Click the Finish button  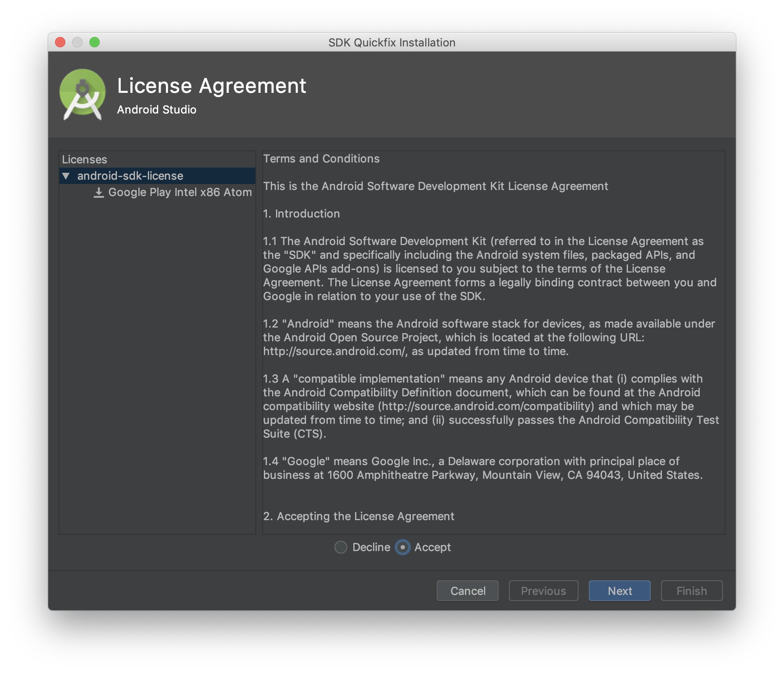coord(692,591)
